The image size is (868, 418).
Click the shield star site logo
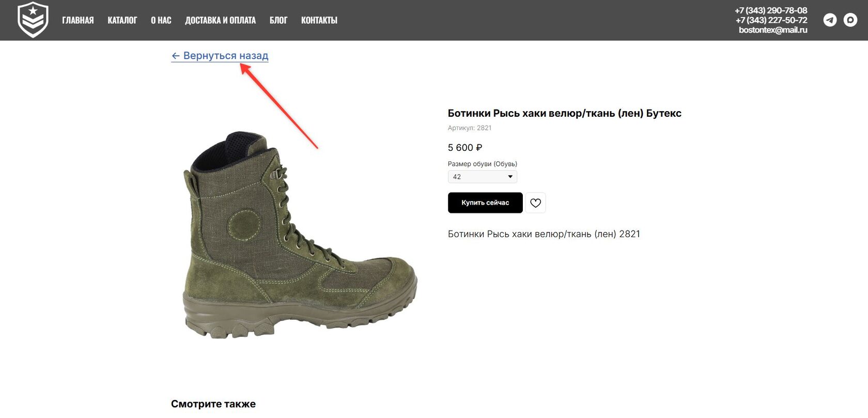(x=33, y=20)
